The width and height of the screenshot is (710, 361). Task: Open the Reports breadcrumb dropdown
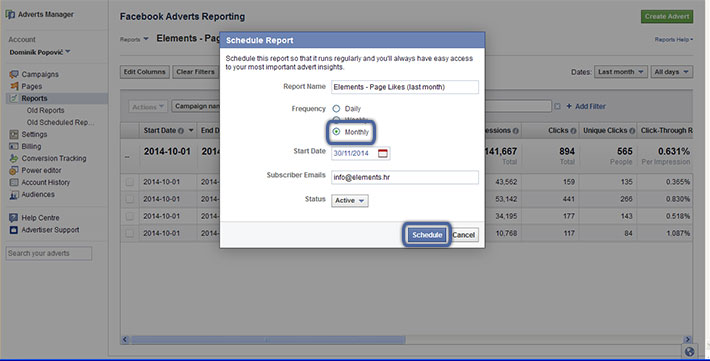[x=134, y=39]
